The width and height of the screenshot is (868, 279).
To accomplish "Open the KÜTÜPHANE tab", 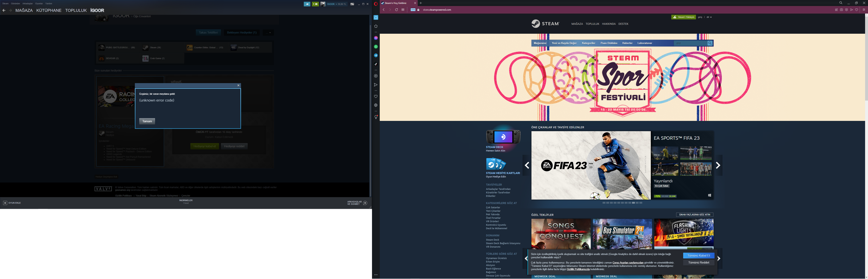I will click(49, 10).
